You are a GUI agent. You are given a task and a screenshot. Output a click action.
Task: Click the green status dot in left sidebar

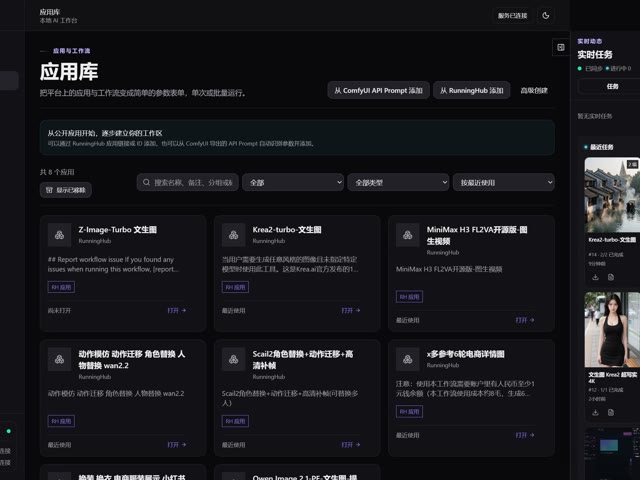click(9, 431)
